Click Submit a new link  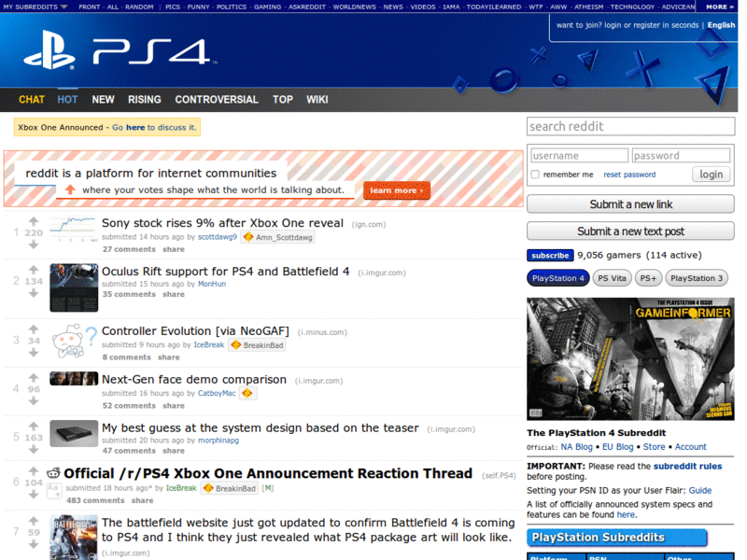pos(630,204)
